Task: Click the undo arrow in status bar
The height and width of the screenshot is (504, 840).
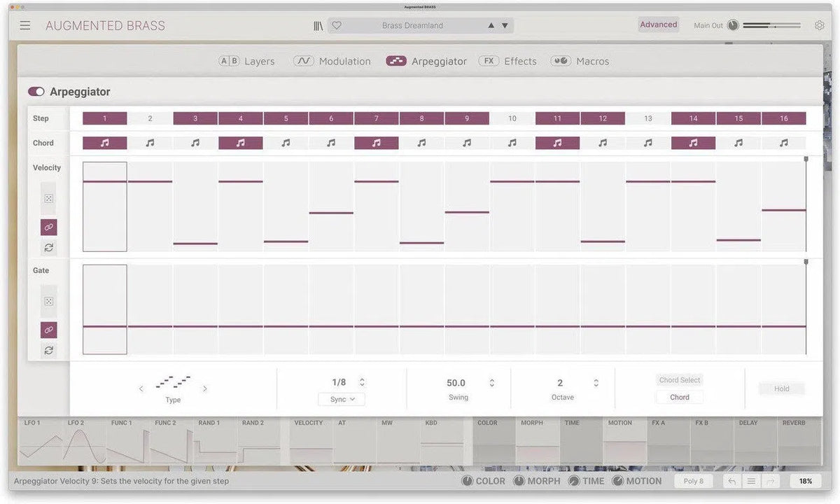Action: click(x=731, y=481)
